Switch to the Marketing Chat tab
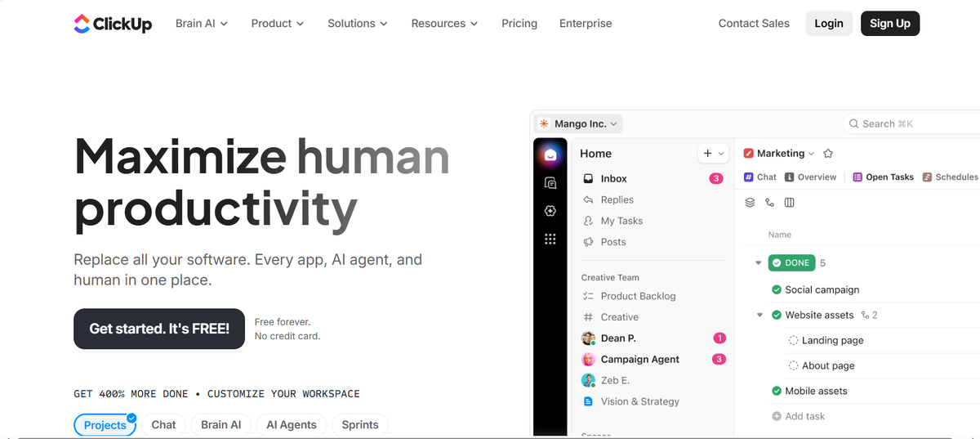980x439 pixels. 760,177
